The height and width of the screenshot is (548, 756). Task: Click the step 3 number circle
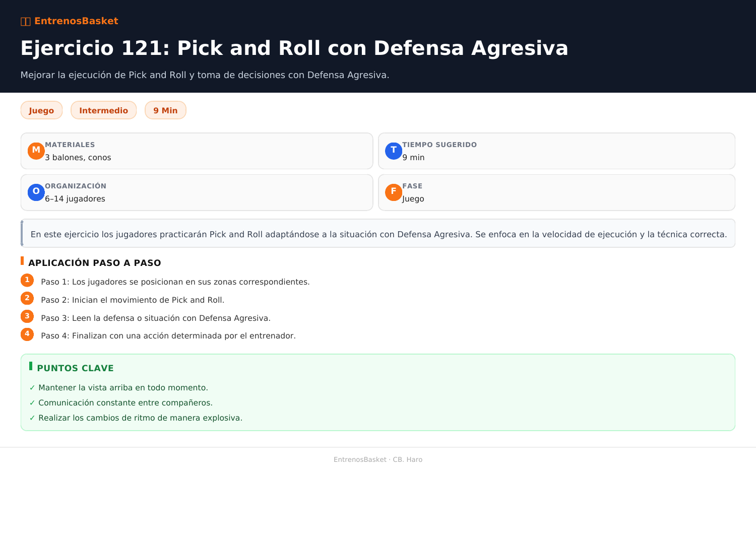(x=27, y=316)
